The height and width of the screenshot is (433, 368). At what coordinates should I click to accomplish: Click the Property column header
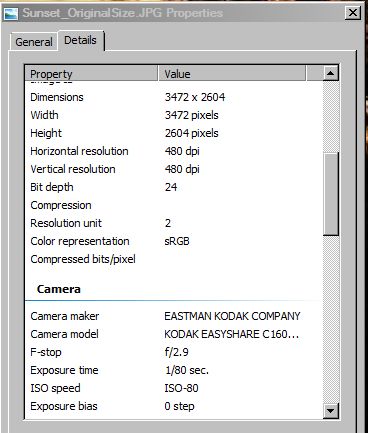tap(91, 74)
